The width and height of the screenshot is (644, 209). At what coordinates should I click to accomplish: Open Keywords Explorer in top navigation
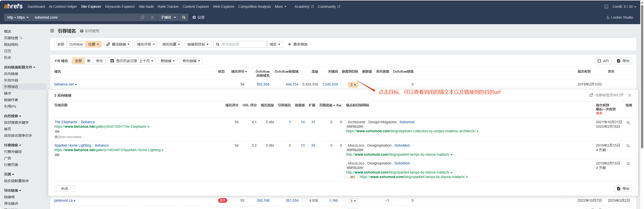tap(120, 7)
